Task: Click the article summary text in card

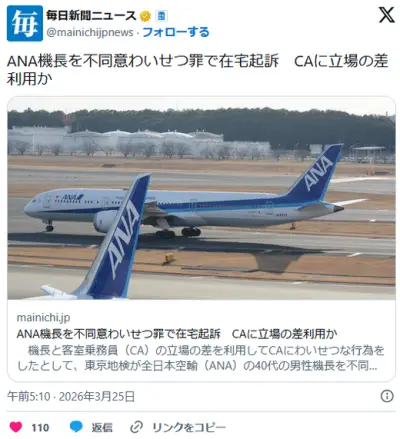Action: [x=200, y=358]
